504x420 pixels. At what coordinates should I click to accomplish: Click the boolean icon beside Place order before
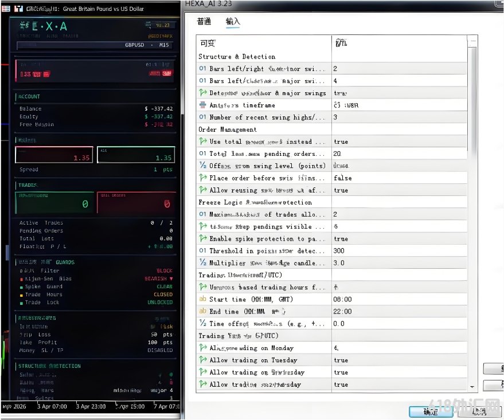click(202, 178)
